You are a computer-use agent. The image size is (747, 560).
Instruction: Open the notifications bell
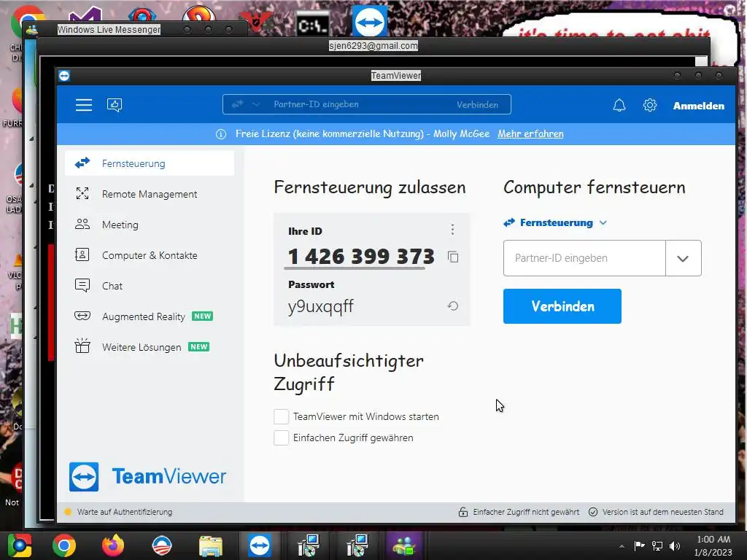click(x=619, y=105)
